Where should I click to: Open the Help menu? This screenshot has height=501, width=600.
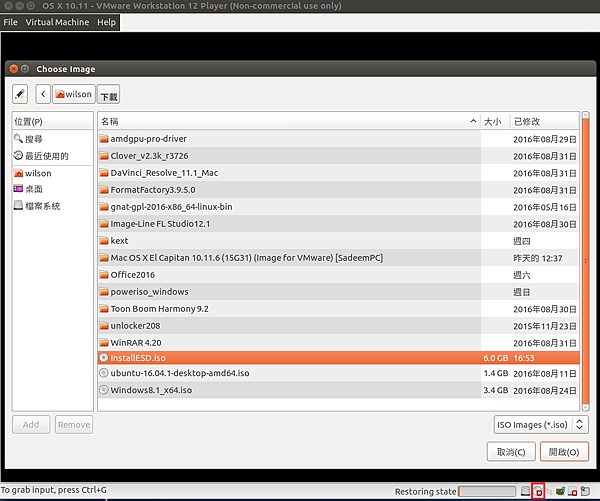click(x=106, y=22)
